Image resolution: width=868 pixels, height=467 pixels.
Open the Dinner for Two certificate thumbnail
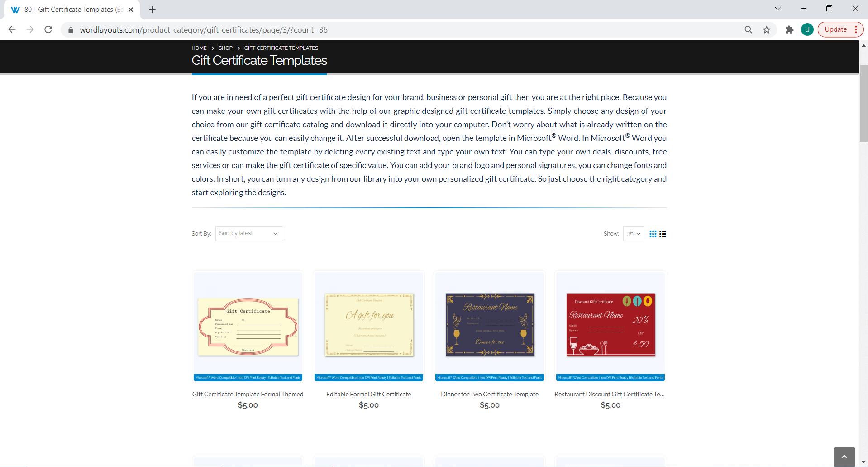pos(490,327)
